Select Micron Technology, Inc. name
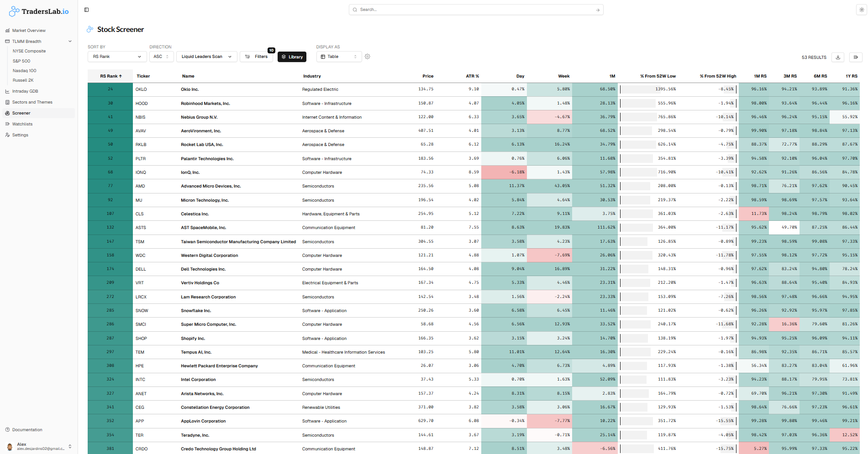 pos(205,200)
